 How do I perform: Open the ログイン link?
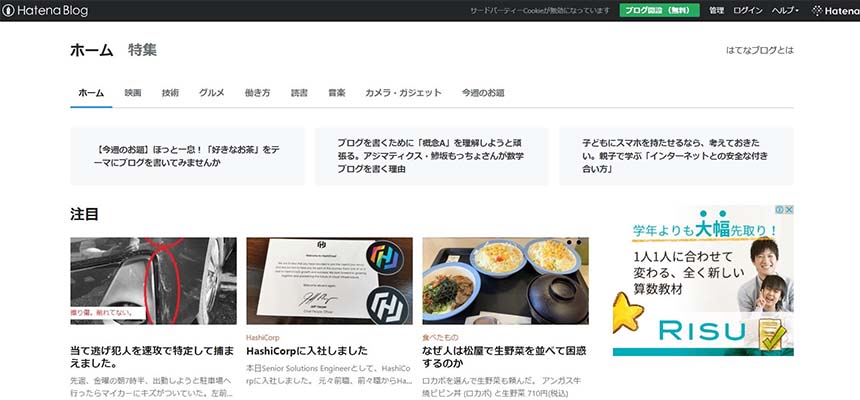click(748, 10)
